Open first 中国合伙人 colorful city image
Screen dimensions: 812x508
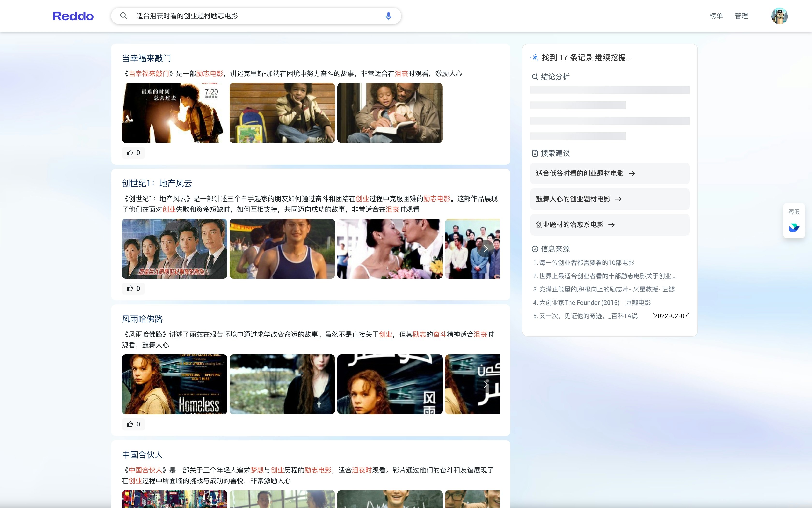pyautogui.click(x=174, y=499)
